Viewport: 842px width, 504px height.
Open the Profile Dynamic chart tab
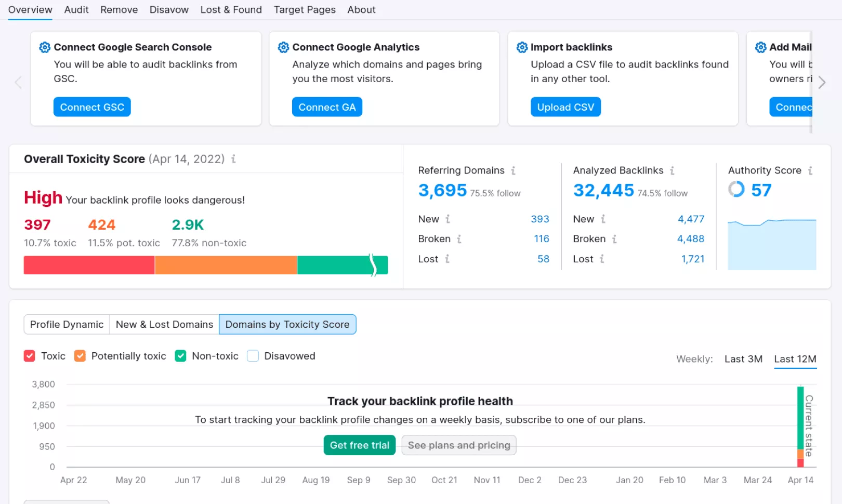(x=67, y=324)
